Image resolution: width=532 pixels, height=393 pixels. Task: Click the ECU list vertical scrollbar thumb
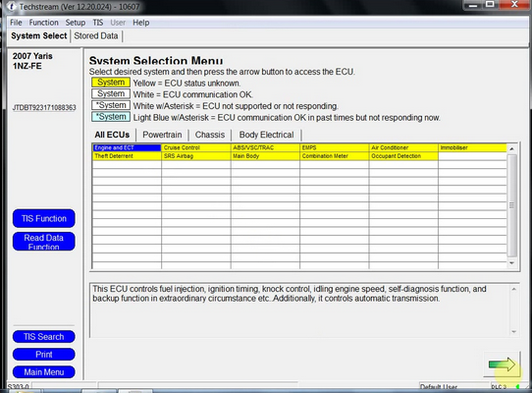click(x=511, y=205)
